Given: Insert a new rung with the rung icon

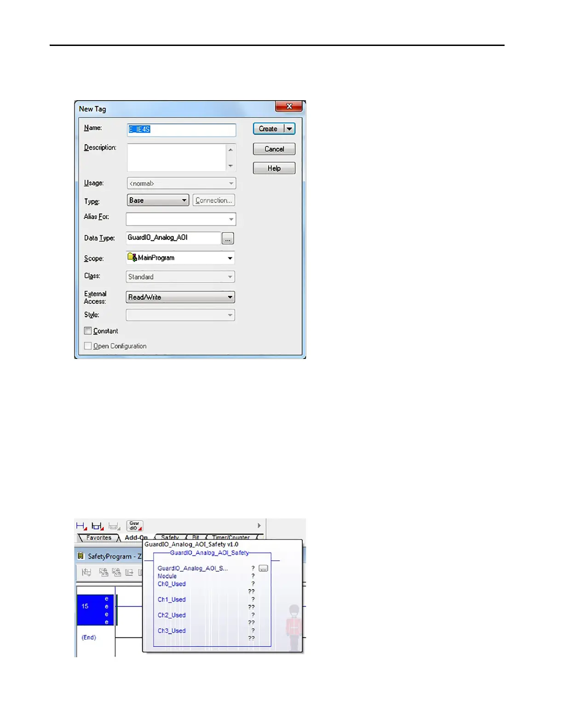Looking at the screenshot, I should pos(82,526).
